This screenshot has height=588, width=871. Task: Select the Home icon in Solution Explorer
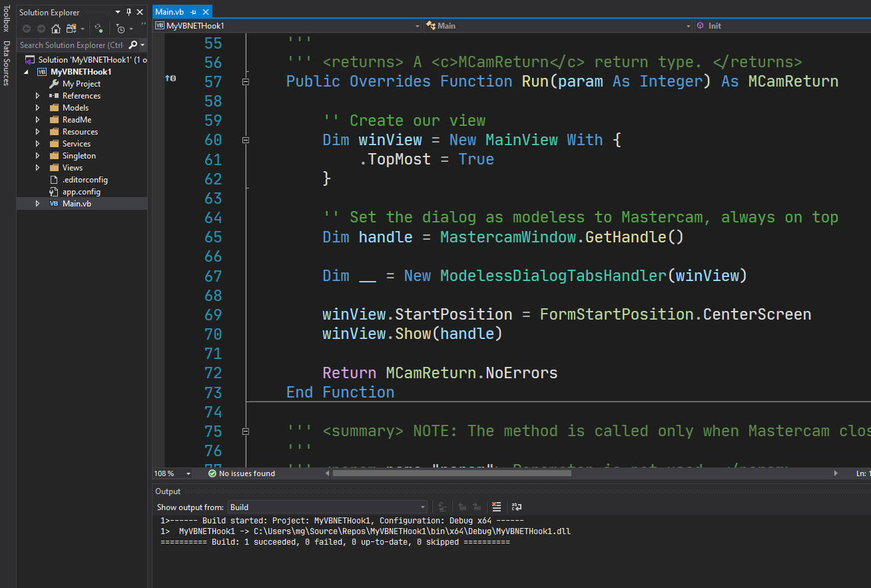click(55, 29)
